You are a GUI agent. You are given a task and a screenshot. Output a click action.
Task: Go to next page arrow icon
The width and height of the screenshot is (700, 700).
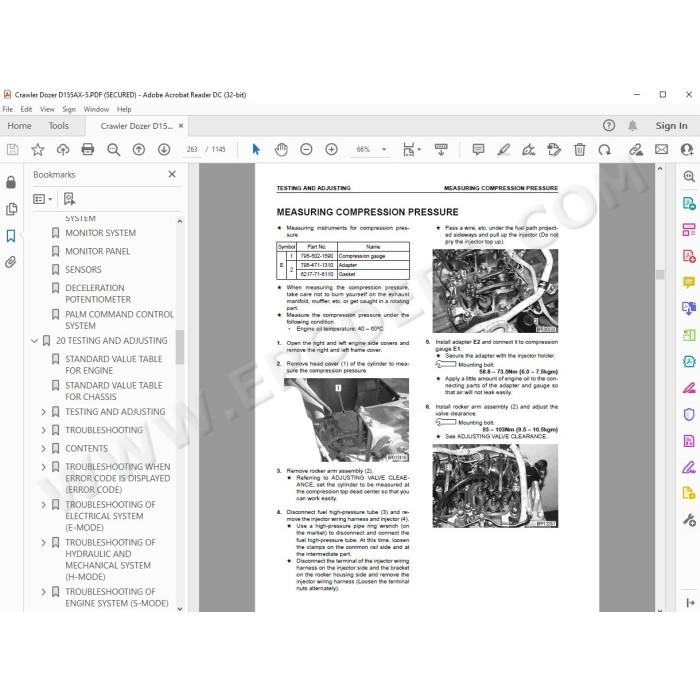tap(164, 149)
